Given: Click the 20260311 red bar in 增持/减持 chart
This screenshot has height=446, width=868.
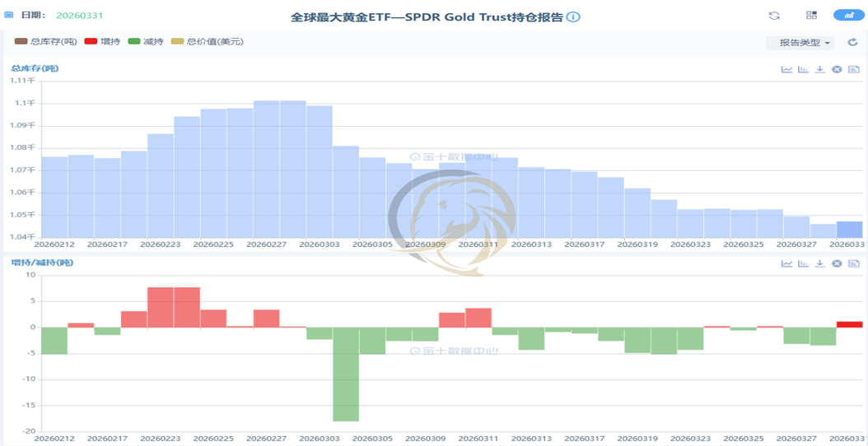Looking at the screenshot, I should pyautogui.click(x=478, y=318).
